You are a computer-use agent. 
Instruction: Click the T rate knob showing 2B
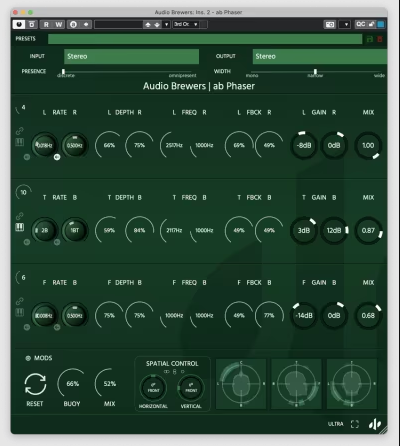click(45, 230)
